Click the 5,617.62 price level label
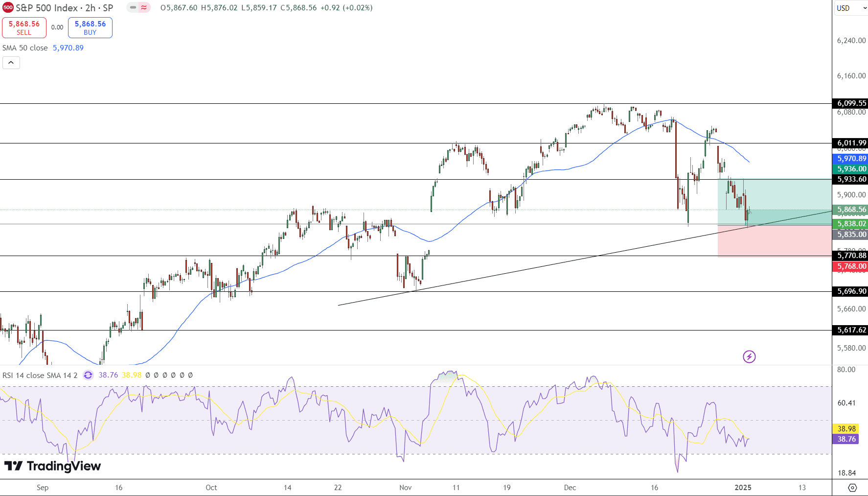The image size is (868, 496). [850, 330]
